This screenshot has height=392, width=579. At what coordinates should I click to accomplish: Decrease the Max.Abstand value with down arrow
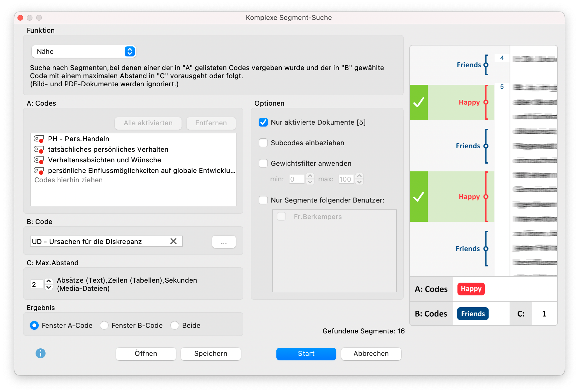[x=49, y=287]
